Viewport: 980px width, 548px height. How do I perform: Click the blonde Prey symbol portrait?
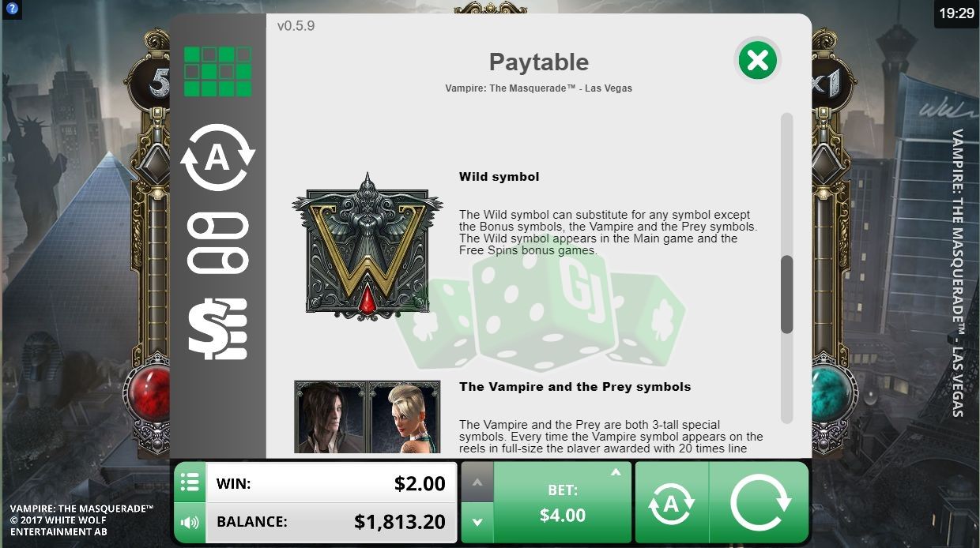[404, 418]
